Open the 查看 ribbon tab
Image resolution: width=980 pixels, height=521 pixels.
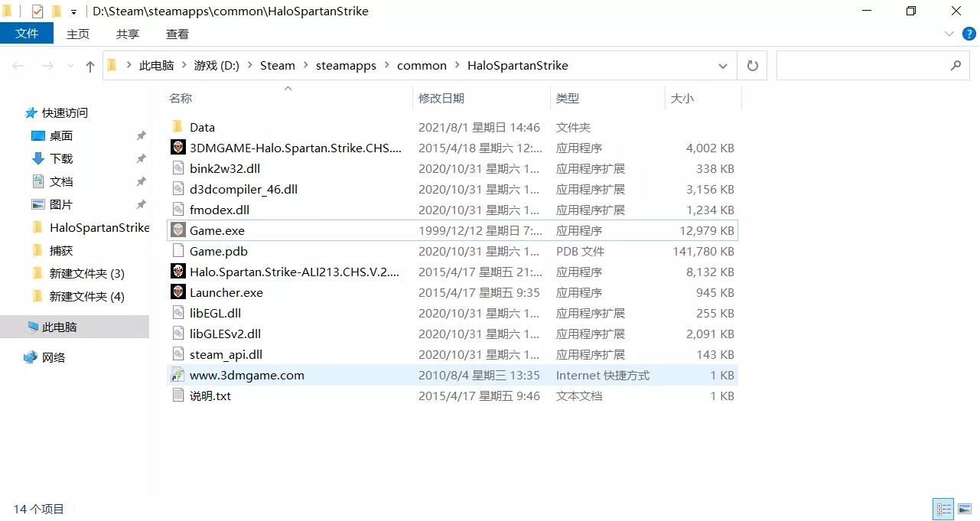pyautogui.click(x=177, y=34)
